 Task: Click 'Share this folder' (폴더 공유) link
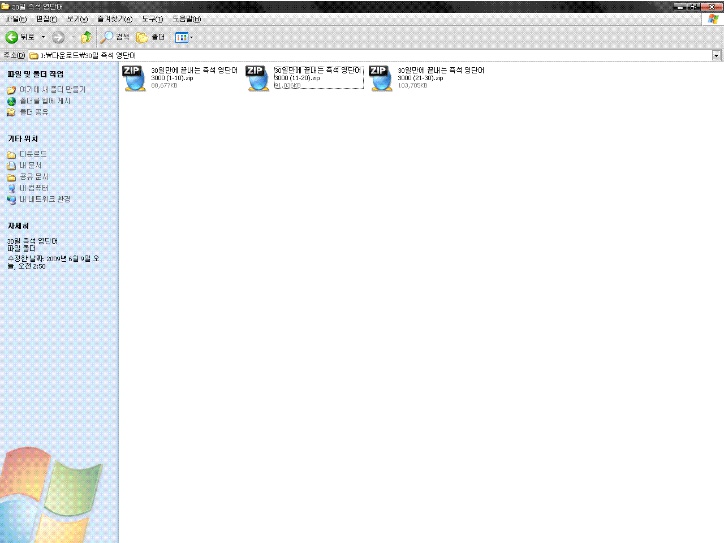pyautogui.click(x=34, y=112)
